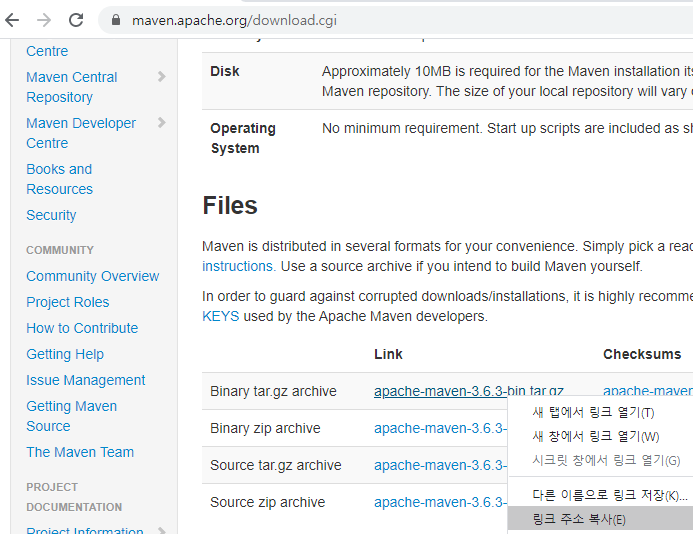Expand the Maven Developer Centre chevron
693x534 pixels.
point(162,122)
